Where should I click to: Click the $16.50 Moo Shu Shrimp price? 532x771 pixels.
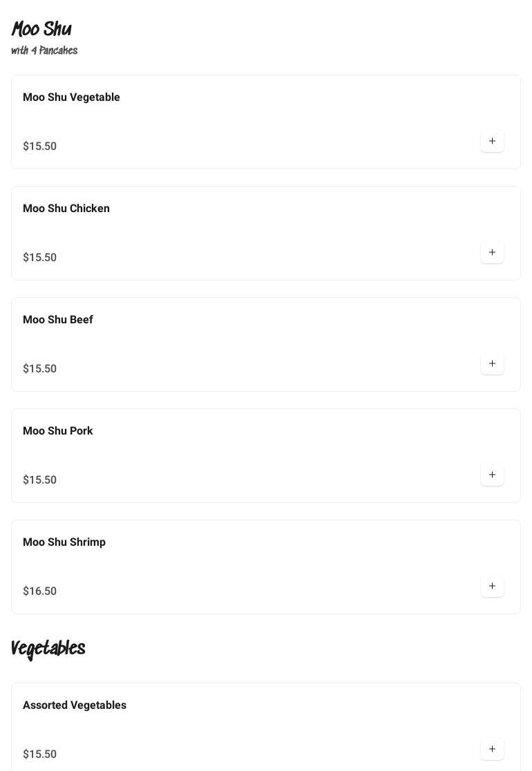tap(40, 591)
